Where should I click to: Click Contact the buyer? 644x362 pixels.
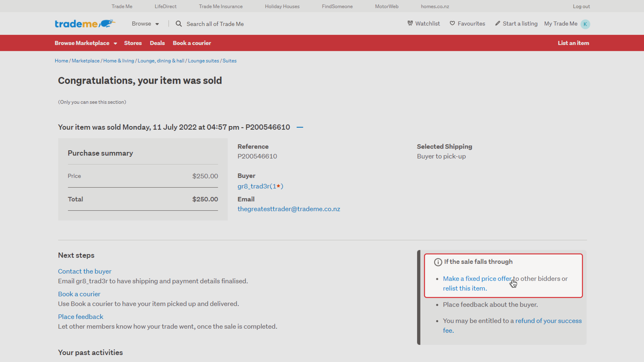point(85,271)
